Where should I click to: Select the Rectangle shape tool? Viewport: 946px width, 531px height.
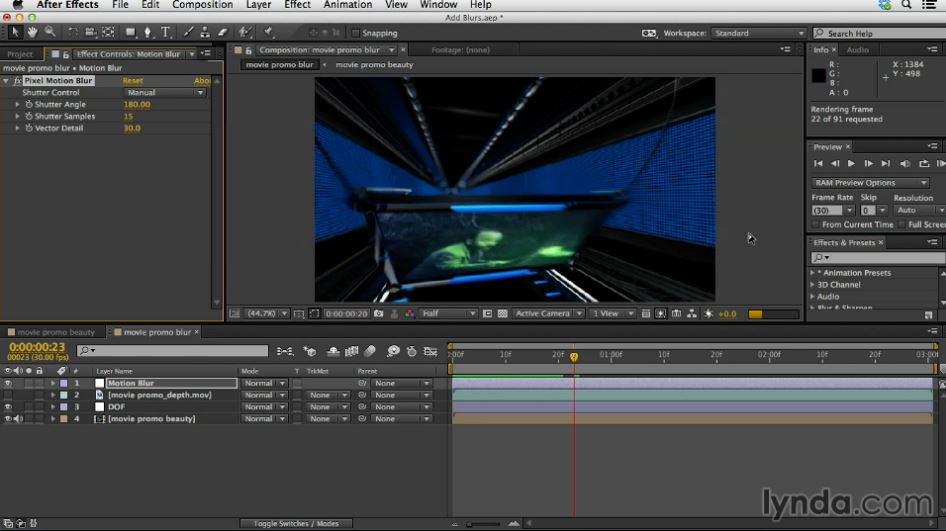tap(130, 32)
